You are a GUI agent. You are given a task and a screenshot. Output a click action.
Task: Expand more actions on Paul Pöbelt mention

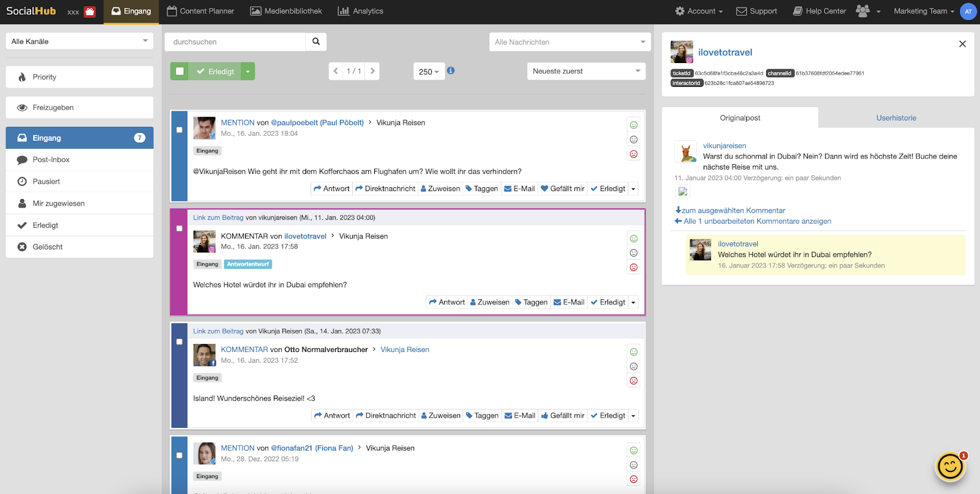pos(633,189)
